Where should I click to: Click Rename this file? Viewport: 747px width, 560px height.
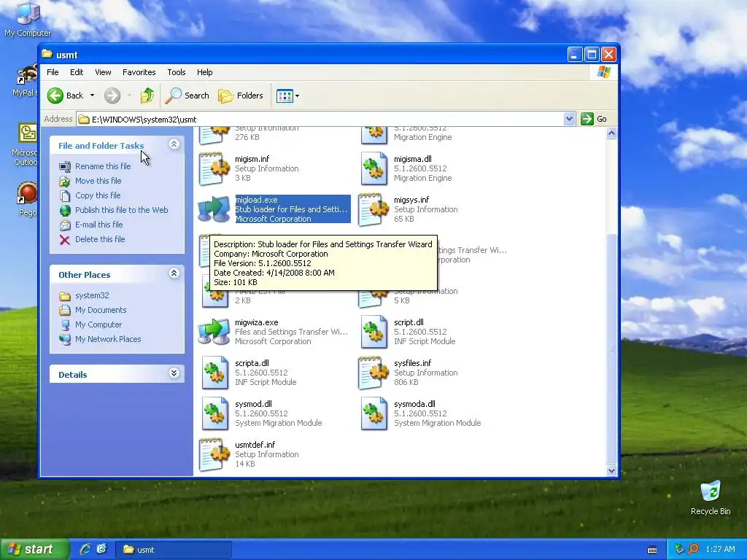point(103,166)
